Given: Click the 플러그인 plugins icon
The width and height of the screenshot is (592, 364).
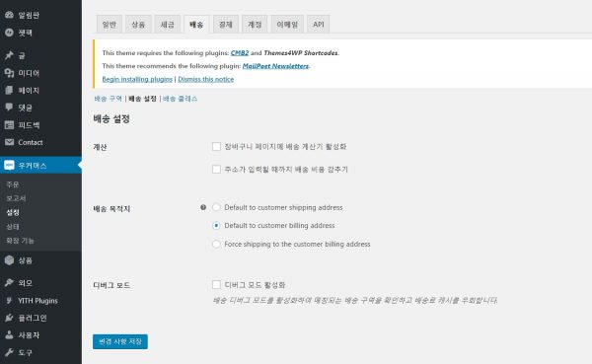Looking at the screenshot, I should [9, 318].
